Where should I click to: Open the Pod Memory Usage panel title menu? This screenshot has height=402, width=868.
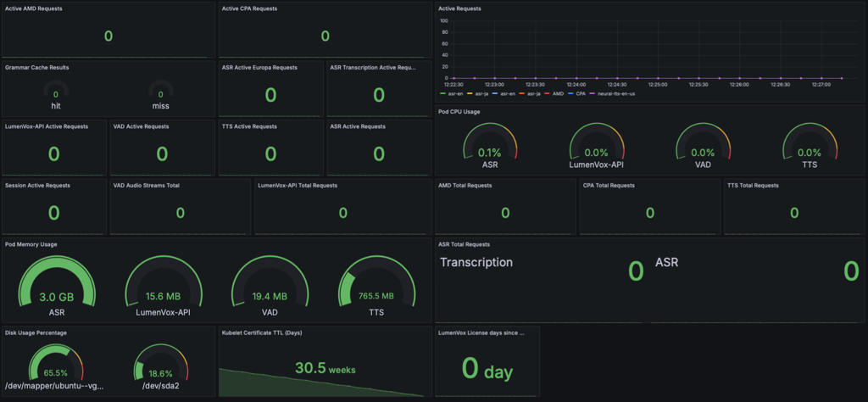[x=31, y=244]
